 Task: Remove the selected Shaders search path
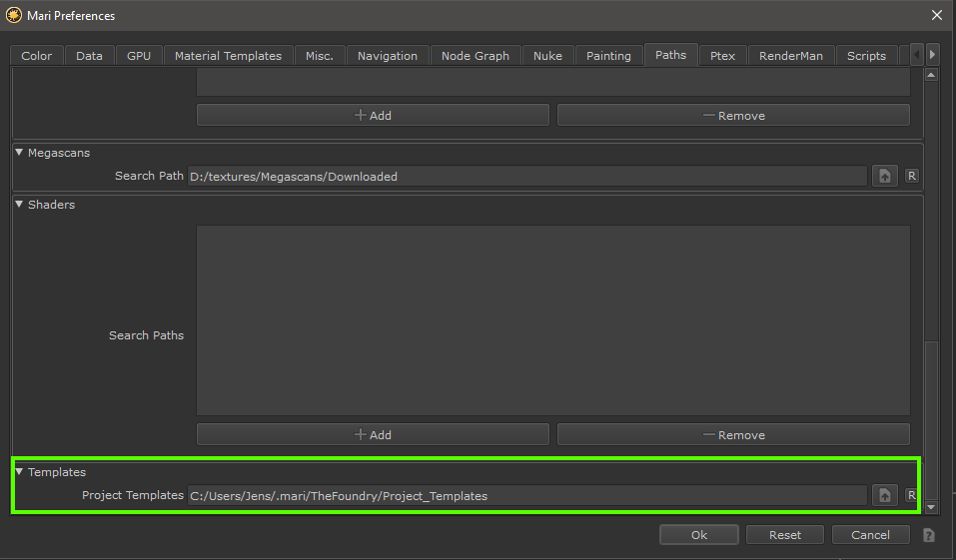point(733,435)
